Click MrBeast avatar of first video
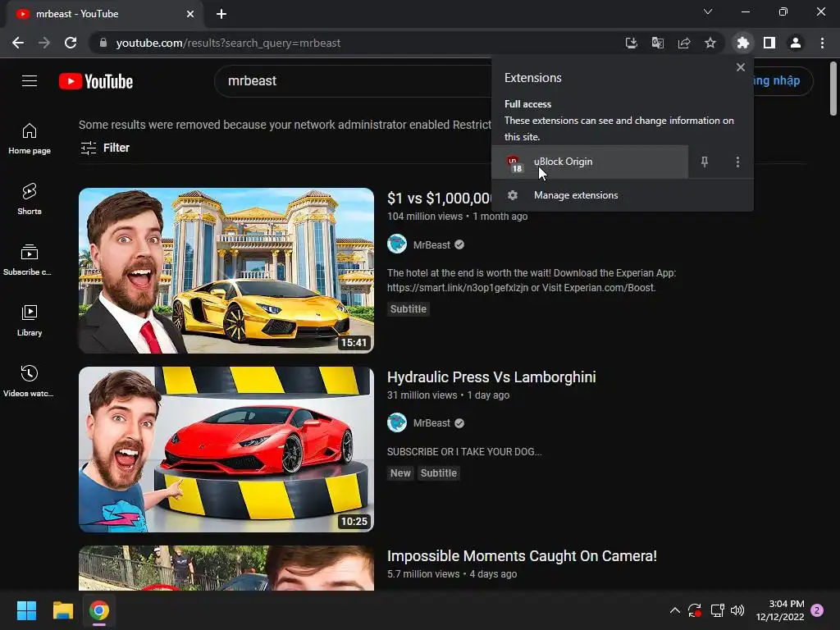This screenshot has height=630, width=840. pyautogui.click(x=397, y=244)
